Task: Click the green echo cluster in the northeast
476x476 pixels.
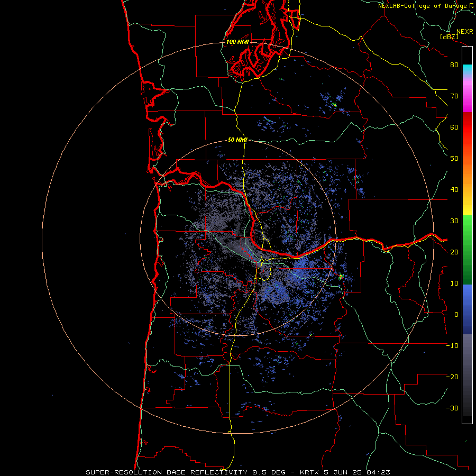Action: (334, 105)
